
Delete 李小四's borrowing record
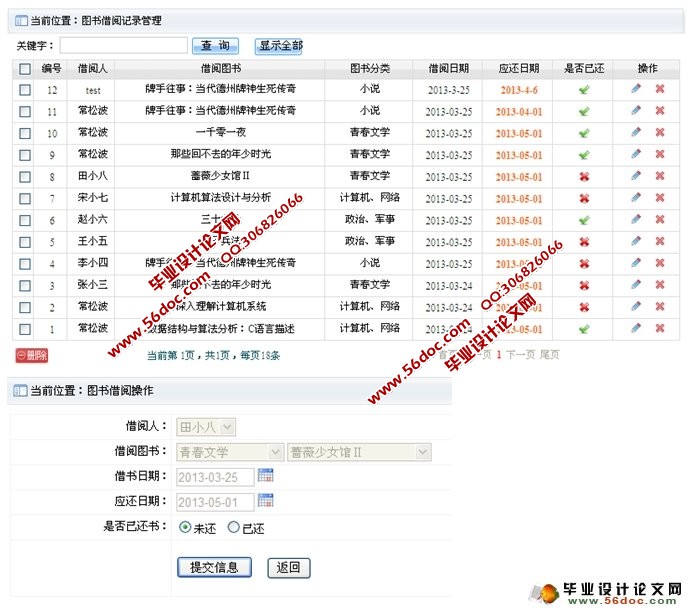(x=660, y=263)
